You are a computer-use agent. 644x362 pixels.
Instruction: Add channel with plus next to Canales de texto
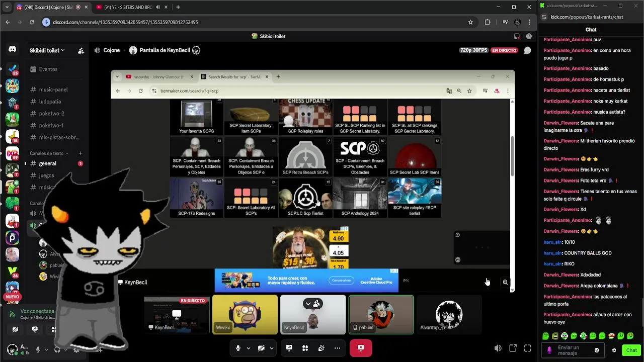coord(80,153)
